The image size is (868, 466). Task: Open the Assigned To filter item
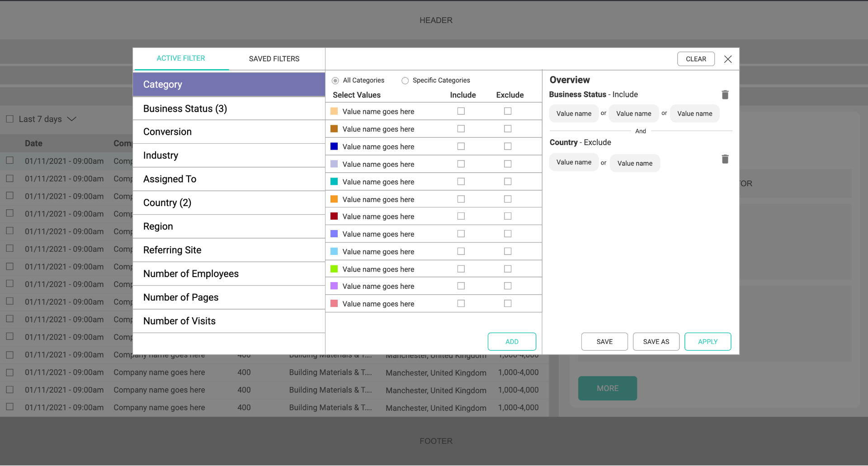229,179
